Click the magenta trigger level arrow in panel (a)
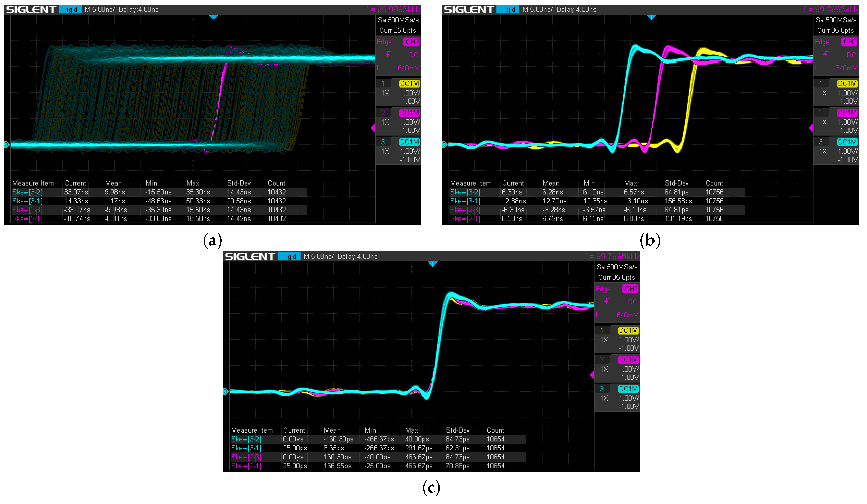This screenshot has height=504, width=867. coord(373,128)
